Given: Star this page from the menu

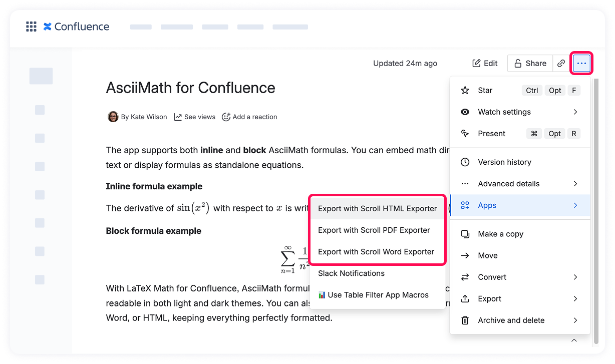Looking at the screenshot, I should 485,91.
